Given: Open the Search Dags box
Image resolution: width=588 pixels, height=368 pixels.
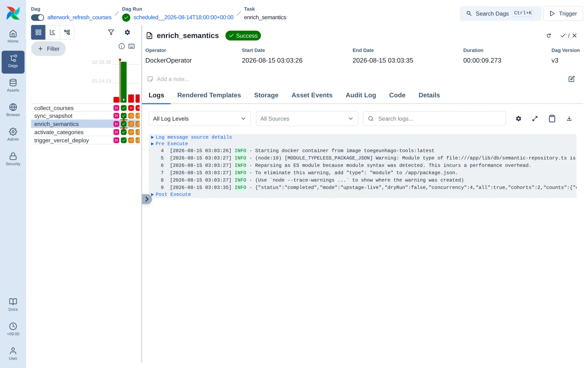Looking at the screenshot, I should click(501, 14).
